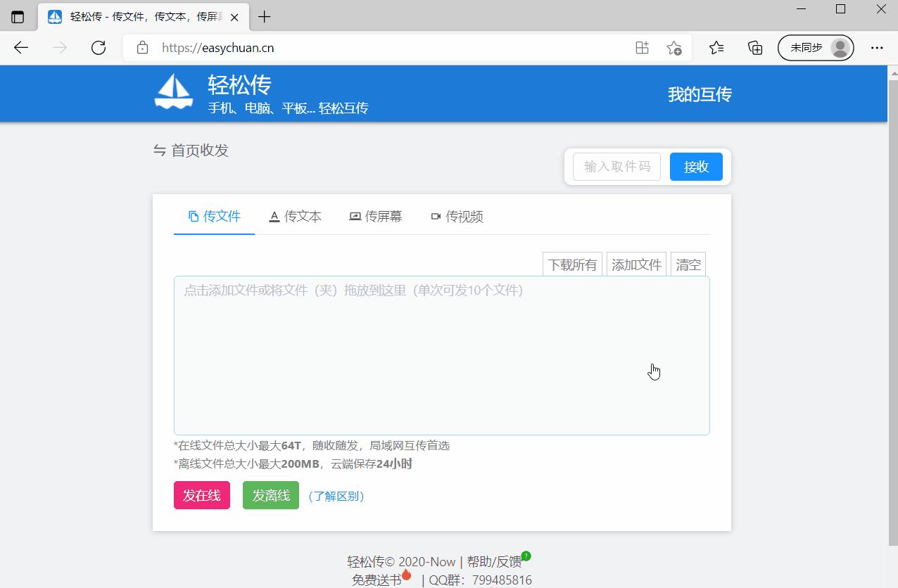898x588 pixels.
Task: Click the 发在线 send button
Action: [201, 495]
